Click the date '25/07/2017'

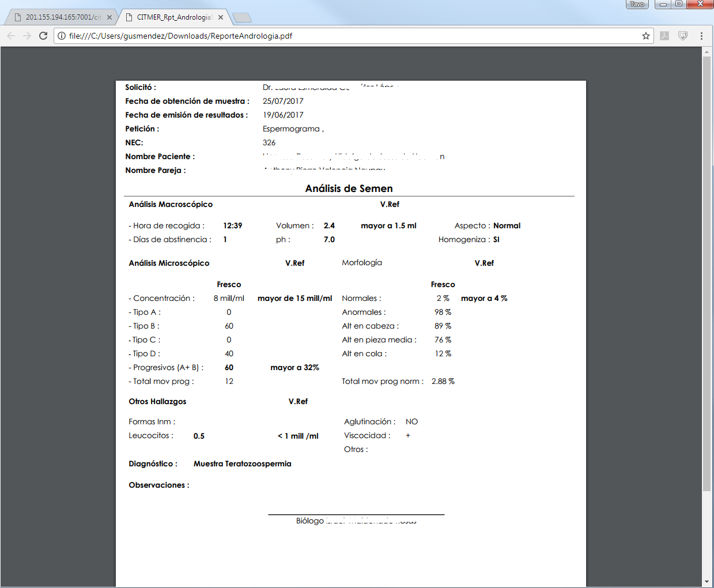(283, 101)
